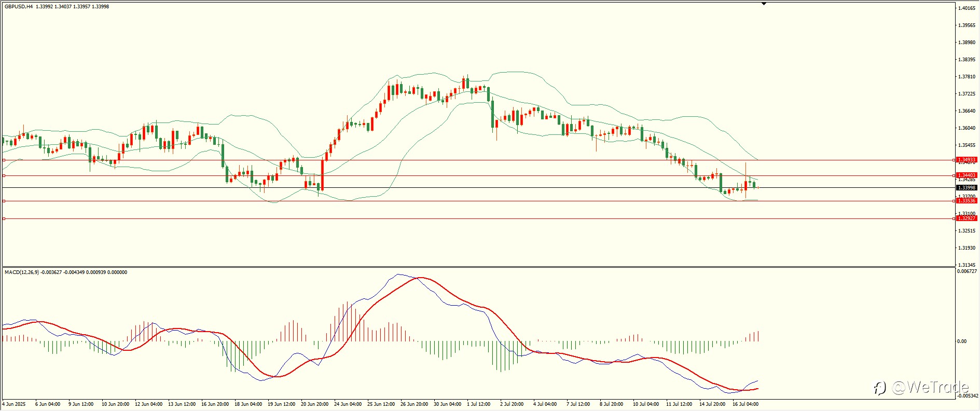Select the 1.34403 red price tag
The image size is (980, 411).
pyautogui.click(x=967, y=175)
